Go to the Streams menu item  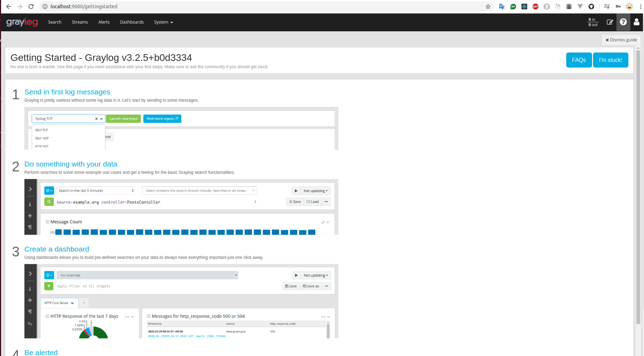[x=80, y=22]
